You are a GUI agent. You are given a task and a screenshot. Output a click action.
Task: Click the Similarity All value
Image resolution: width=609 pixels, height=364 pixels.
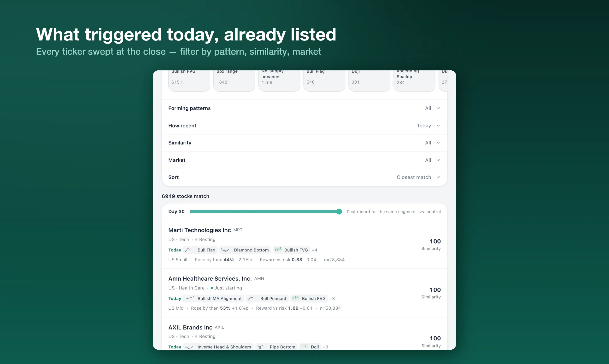(428, 143)
